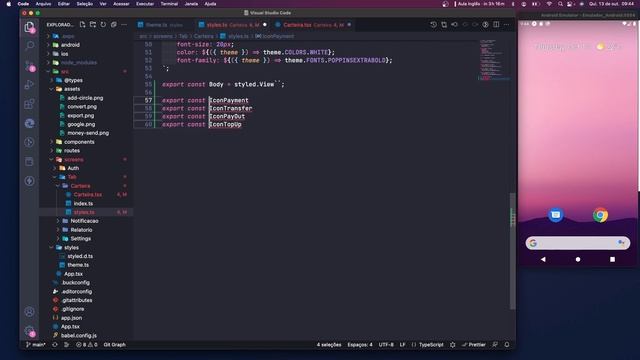Click the editor vertical scrollbar
The width and height of the screenshot is (640, 360).
[513, 251]
